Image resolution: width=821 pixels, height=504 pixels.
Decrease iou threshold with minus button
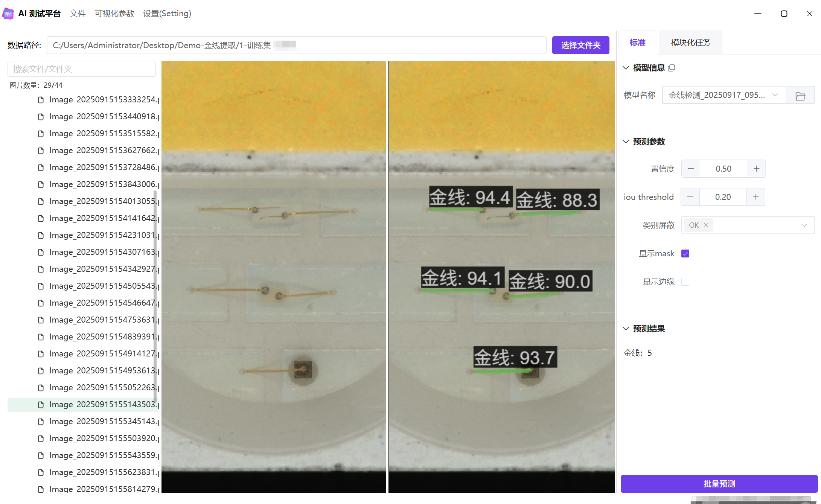coord(690,197)
